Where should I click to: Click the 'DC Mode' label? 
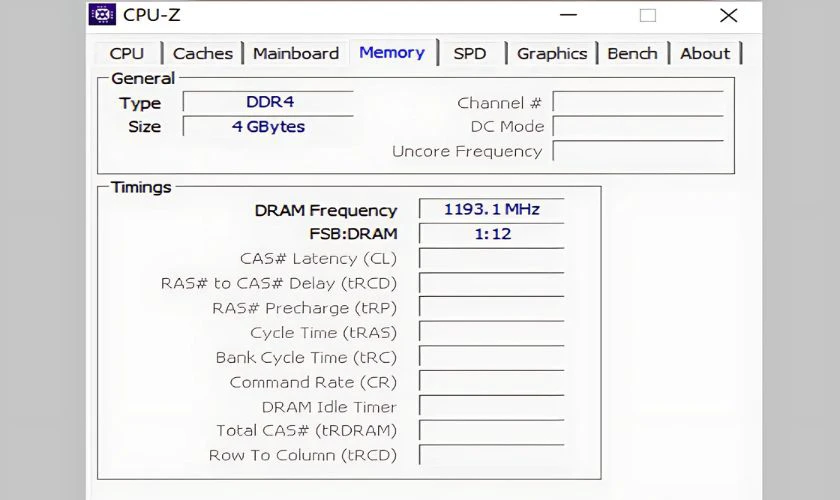click(507, 126)
